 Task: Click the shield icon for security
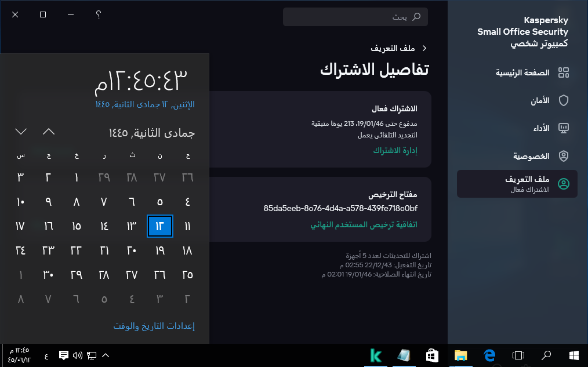coord(563,100)
